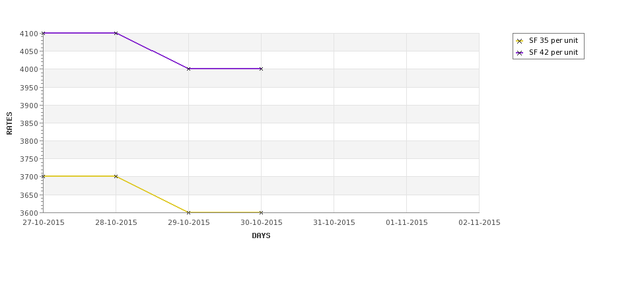This screenshot has width=644, height=283.
Task: Click the SF 35 per unit legend marker
Action: tap(520, 41)
